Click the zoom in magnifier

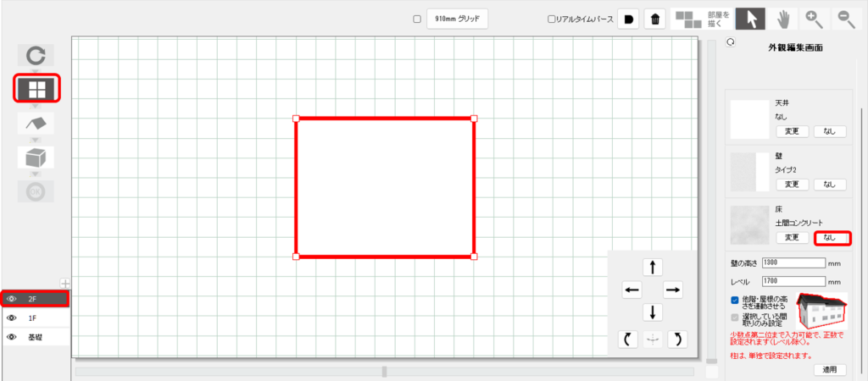tap(814, 19)
